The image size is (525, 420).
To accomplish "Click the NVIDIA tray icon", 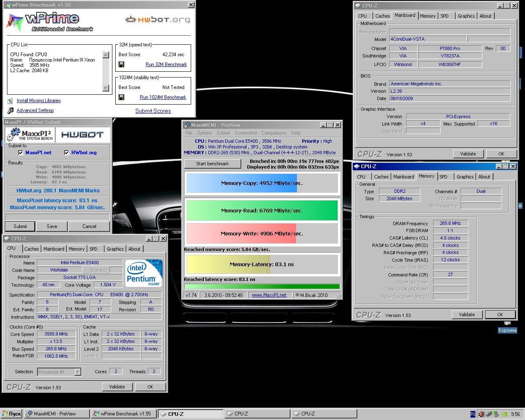I will (x=504, y=414).
